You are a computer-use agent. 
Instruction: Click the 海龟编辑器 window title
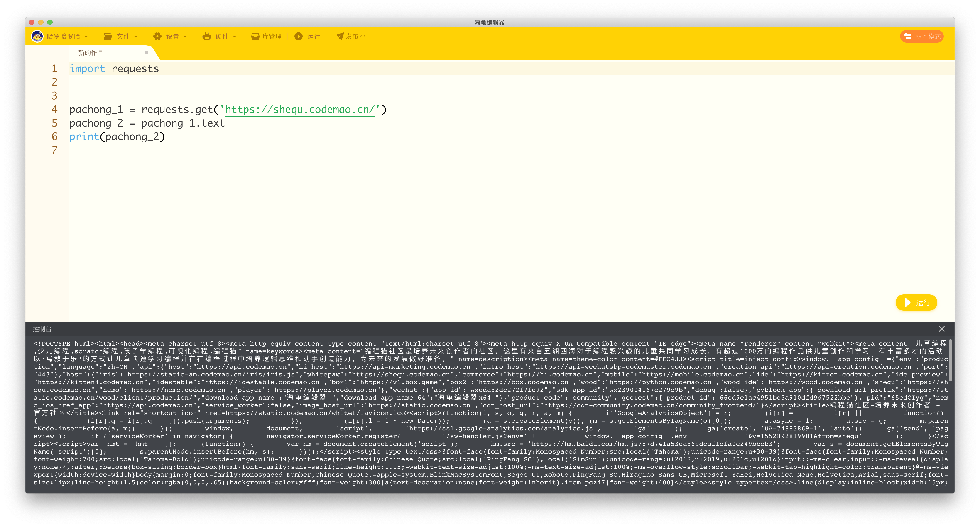(x=489, y=22)
